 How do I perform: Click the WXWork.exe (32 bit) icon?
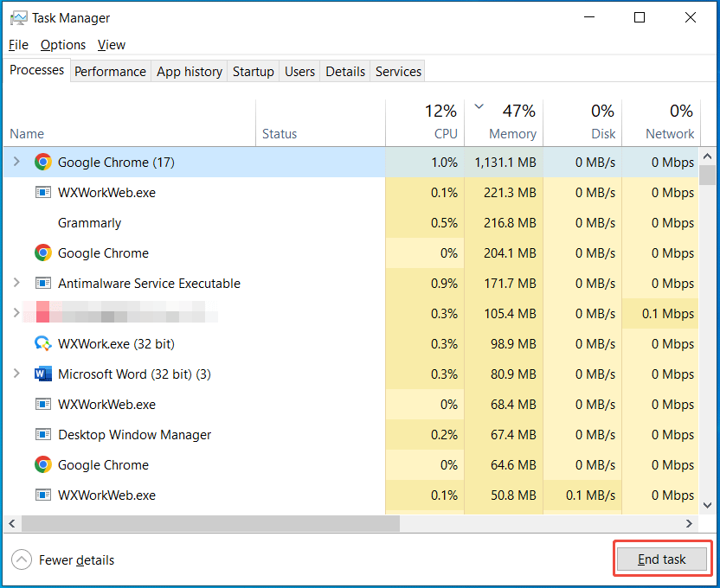(x=43, y=343)
